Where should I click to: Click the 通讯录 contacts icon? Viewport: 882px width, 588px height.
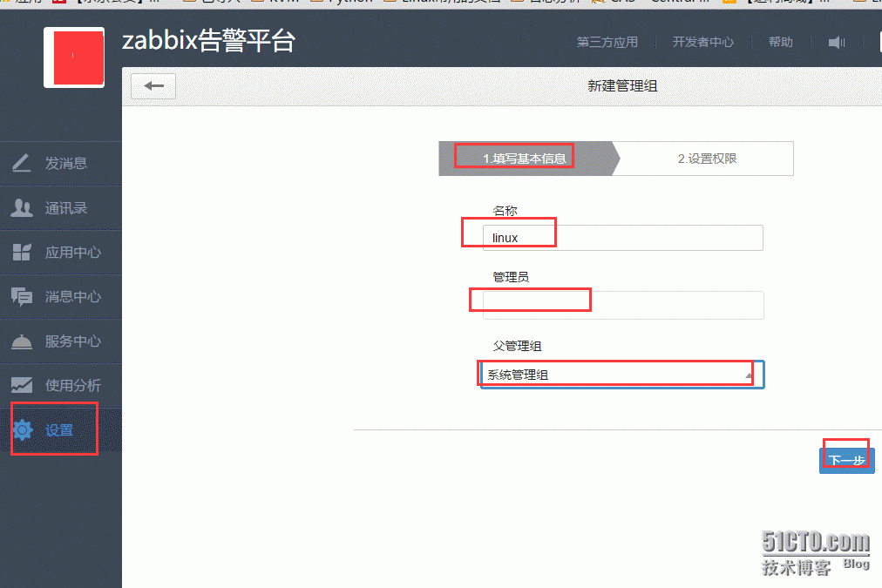coord(22,208)
